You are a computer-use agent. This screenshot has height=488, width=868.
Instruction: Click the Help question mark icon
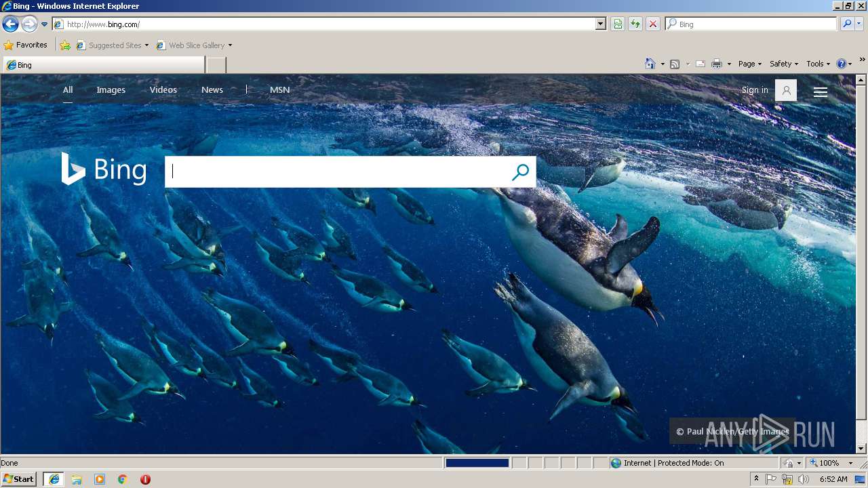tap(842, 64)
